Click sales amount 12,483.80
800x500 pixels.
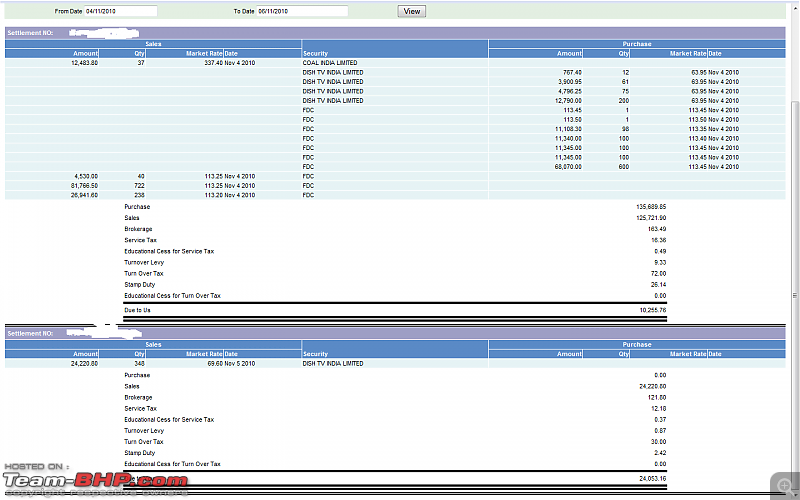(85, 63)
